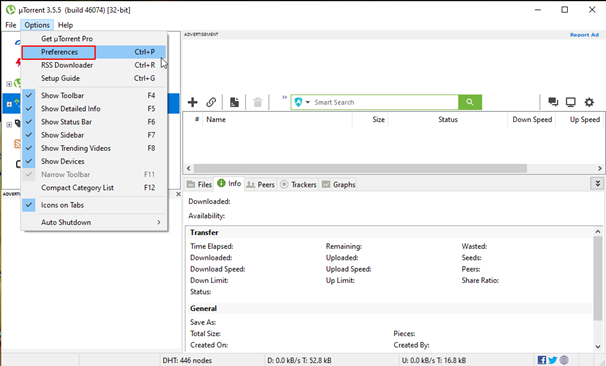Select RSS Downloader menu entry
606x366 pixels.
point(94,65)
